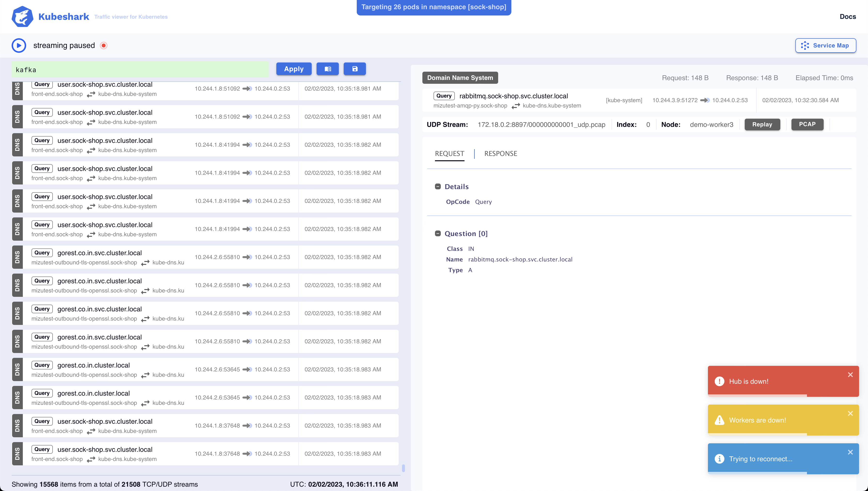The height and width of the screenshot is (491, 868).
Task: Click mizutest-amqp-py.sock-shop source label
Action: [470, 106]
